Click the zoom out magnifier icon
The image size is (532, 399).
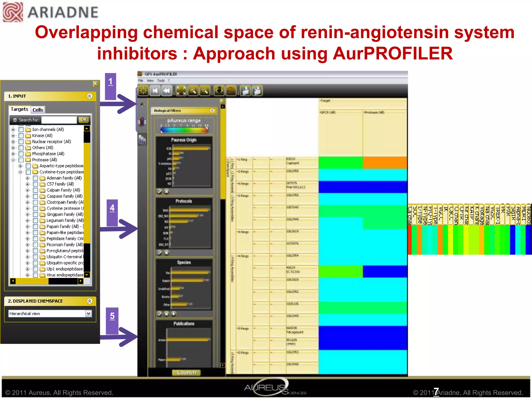tap(205, 91)
